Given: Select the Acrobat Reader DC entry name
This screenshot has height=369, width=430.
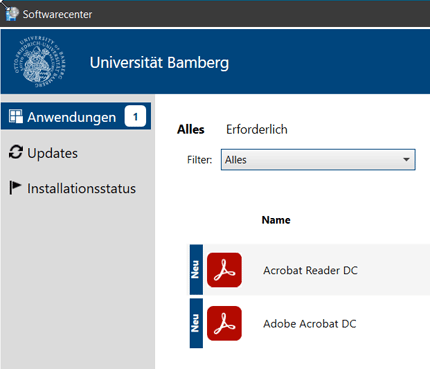Looking at the screenshot, I should coord(310,270).
